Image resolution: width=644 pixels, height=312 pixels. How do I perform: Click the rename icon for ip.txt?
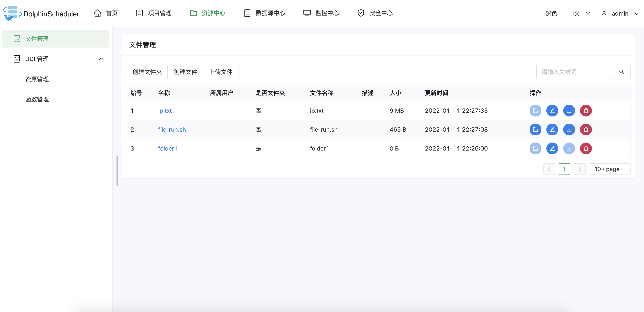point(552,111)
